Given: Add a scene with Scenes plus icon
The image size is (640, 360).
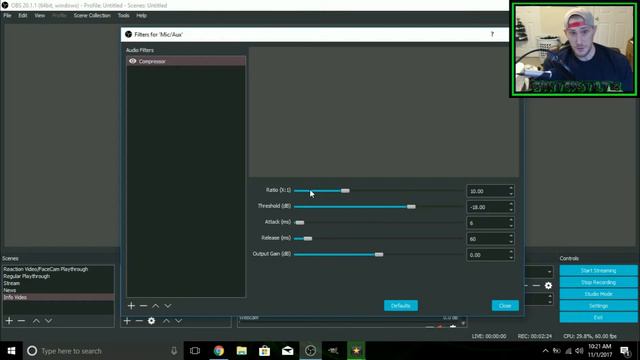Looking at the screenshot, I should click(9, 321).
